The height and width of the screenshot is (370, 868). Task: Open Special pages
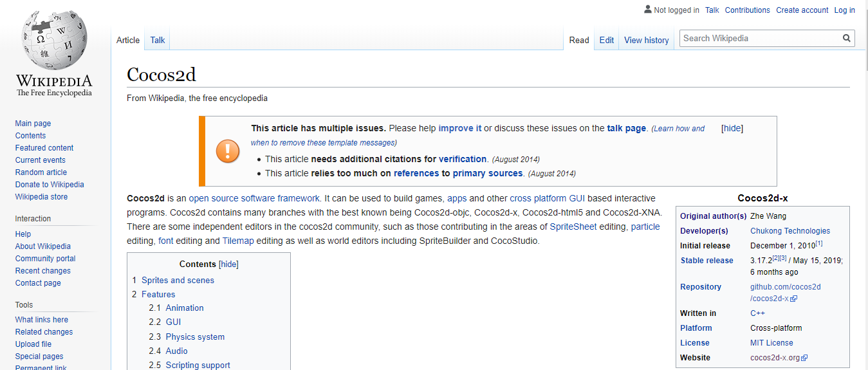[40, 356]
